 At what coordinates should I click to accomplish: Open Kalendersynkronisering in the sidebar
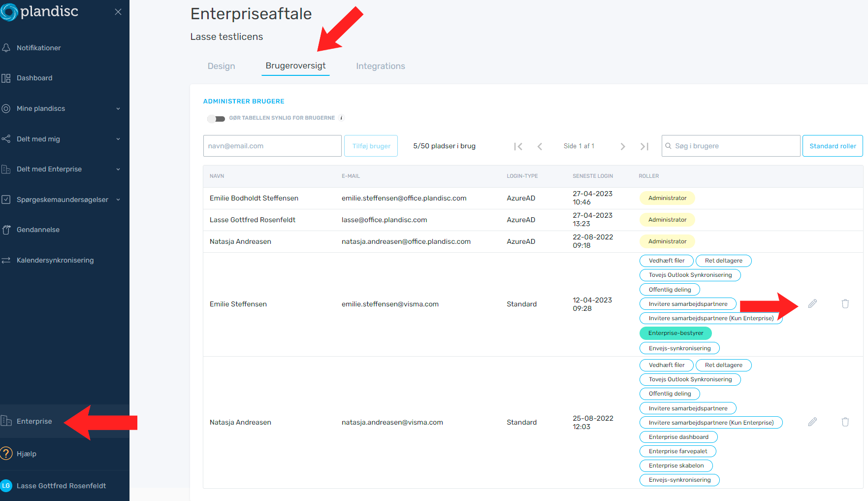[55, 260]
